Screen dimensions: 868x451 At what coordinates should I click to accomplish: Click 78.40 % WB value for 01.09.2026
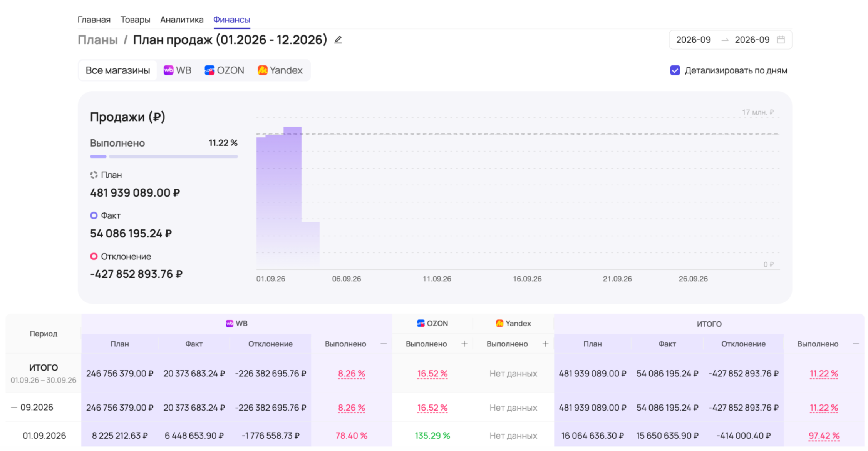351,436
